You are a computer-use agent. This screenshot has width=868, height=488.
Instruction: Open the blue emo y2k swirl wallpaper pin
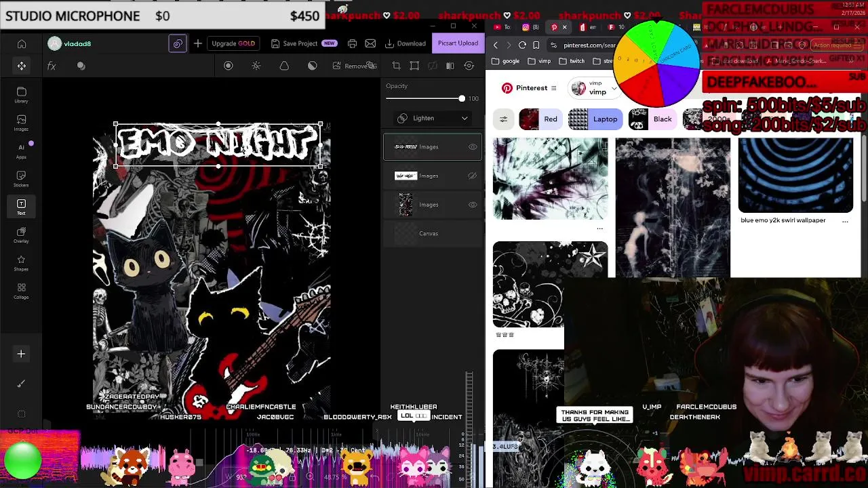(795, 175)
